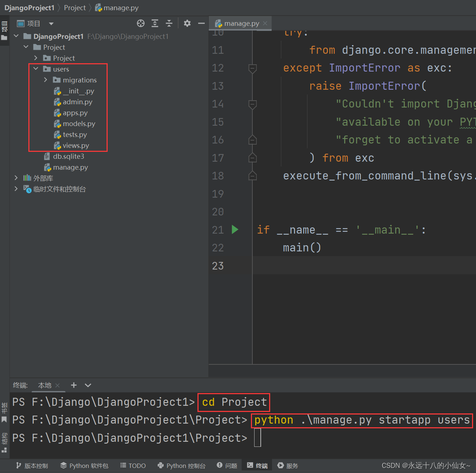The height and width of the screenshot is (473, 476).
Task: Open terminal session options chevron
Action: pos(88,385)
